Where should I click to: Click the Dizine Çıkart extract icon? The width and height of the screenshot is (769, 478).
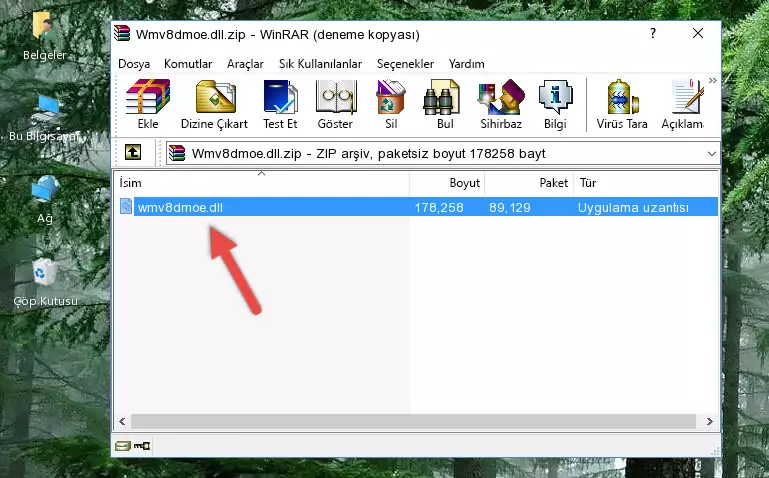point(214,104)
